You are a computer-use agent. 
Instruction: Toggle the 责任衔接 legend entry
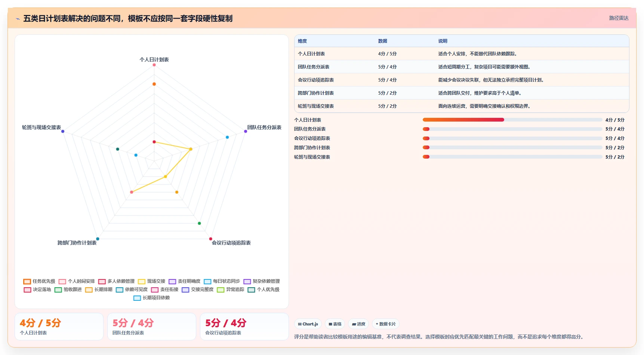[x=164, y=290]
